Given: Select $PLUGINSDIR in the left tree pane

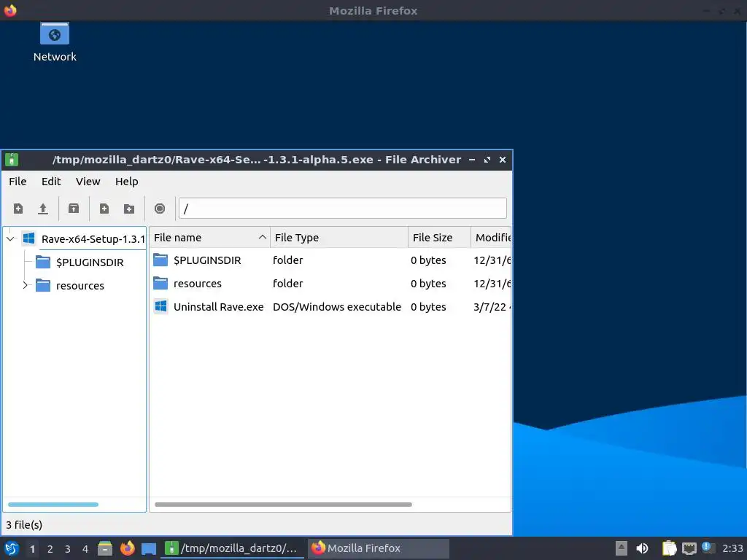Looking at the screenshot, I should pyautogui.click(x=90, y=262).
